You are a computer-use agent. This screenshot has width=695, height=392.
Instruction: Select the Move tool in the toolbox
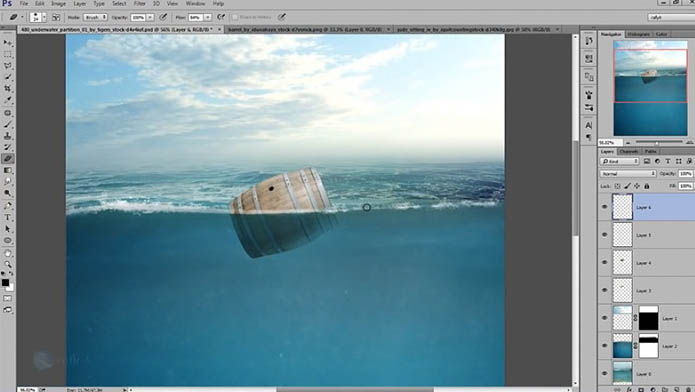pyautogui.click(x=8, y=43)
